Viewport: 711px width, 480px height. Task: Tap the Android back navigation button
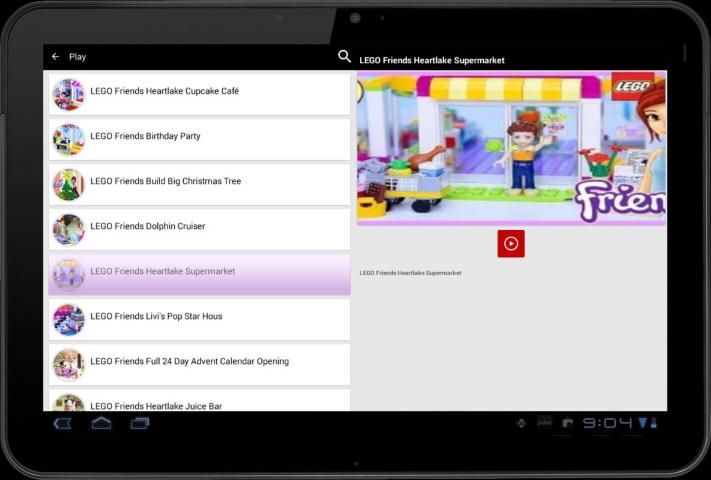click(62, 423)
